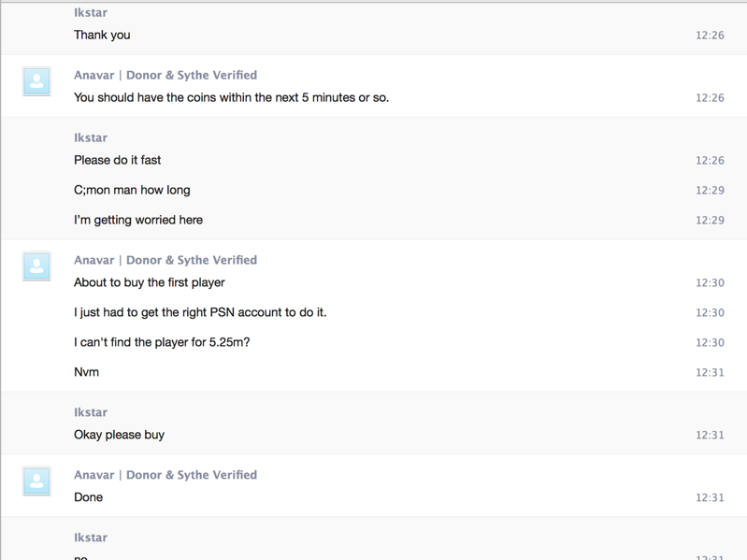
Task: Click the message about coins within 5 minutes
Action: pos(231,98)
